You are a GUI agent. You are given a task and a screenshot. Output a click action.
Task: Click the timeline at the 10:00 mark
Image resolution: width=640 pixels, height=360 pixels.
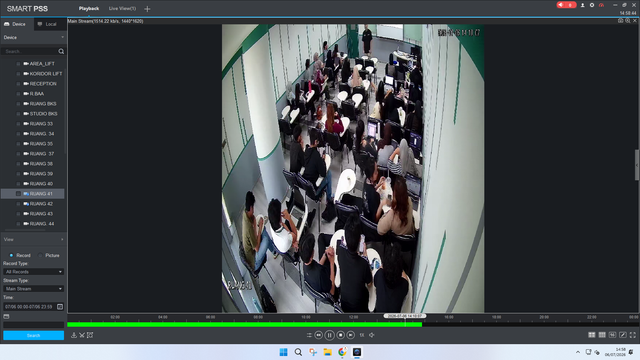(306, 318)
